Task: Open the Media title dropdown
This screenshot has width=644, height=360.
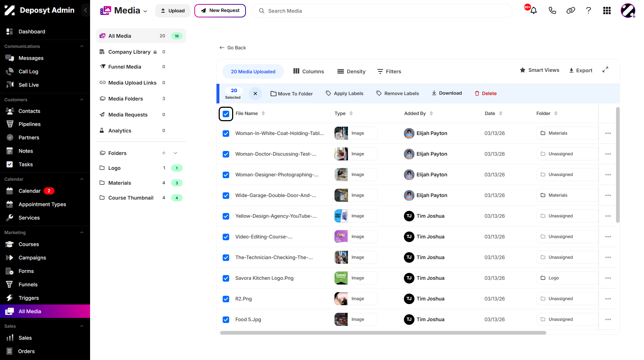Action: pyautogui.click(x=145, y=11)
